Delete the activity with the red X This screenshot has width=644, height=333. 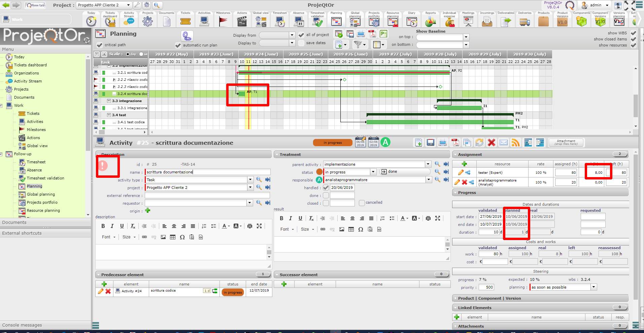point(492,143)
